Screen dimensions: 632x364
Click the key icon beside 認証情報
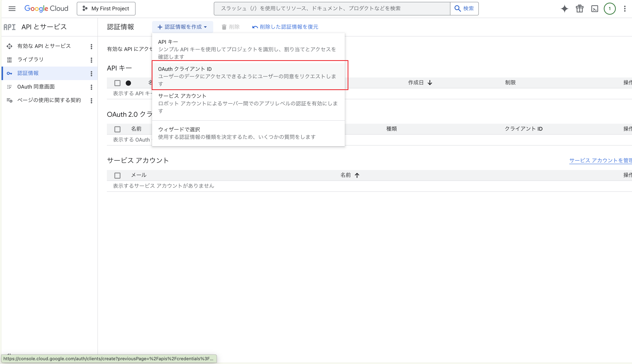[x=9, y=73]
